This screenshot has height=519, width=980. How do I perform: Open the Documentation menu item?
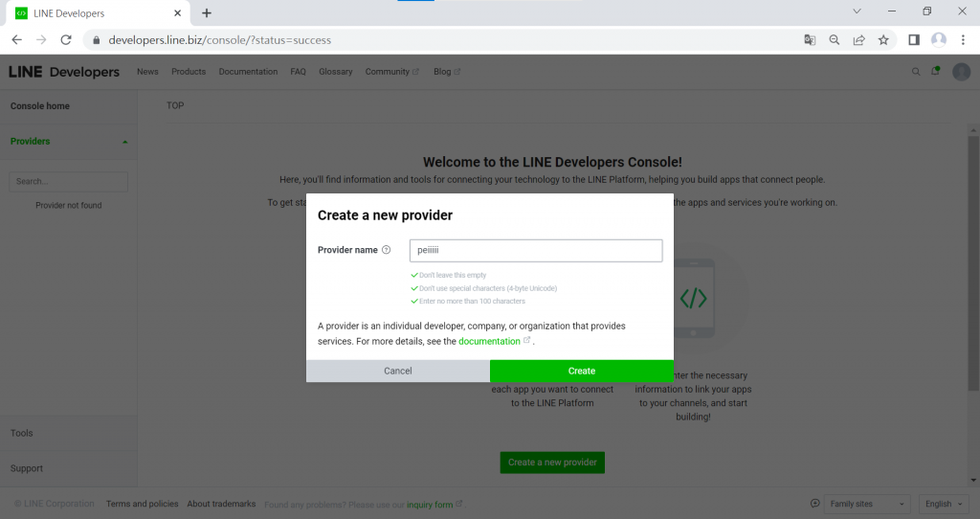(x=248, y=72)
